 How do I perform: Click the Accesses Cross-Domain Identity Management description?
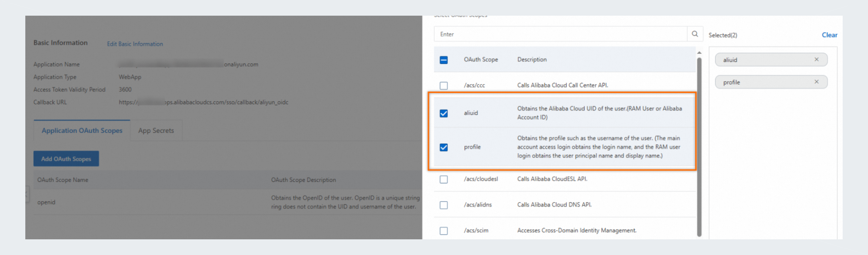577,230
